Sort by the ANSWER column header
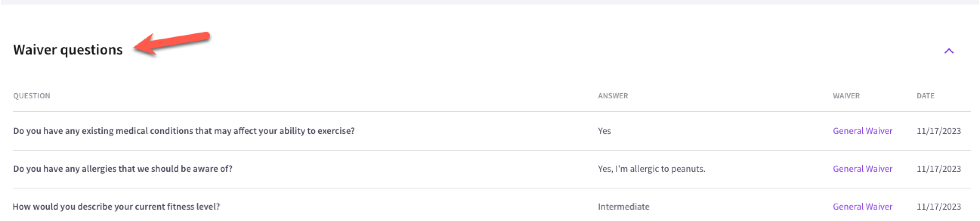Image resolution: width=980 pixels, height=221 pixels. pyautogui.click(x=613, y=96)
